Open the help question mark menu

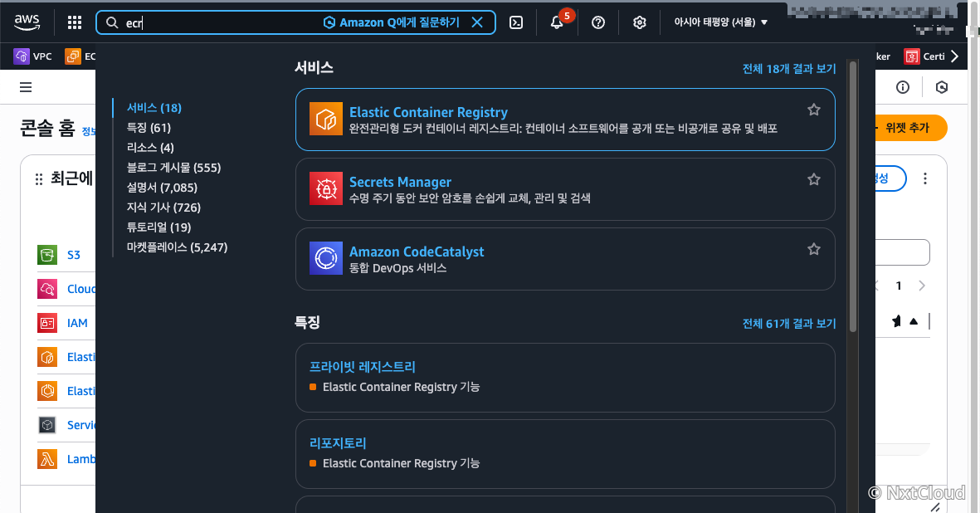click(x=598, y=22)
